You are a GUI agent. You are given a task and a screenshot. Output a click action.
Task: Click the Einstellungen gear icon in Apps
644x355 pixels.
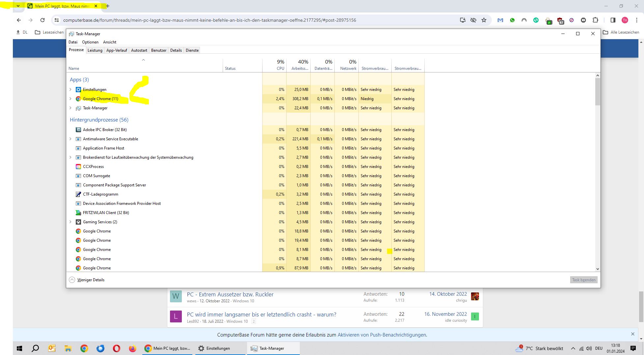point(78,90)
